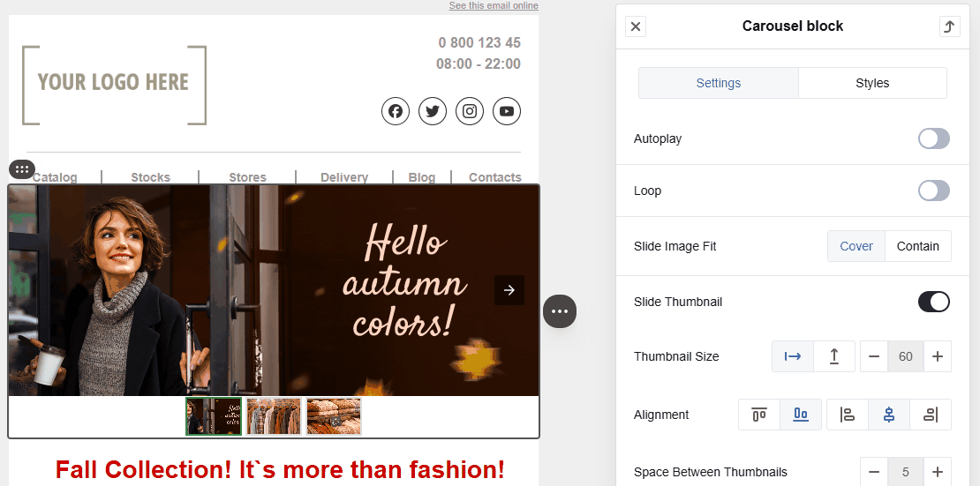Align thumbnails to top

tap(759, 415)
